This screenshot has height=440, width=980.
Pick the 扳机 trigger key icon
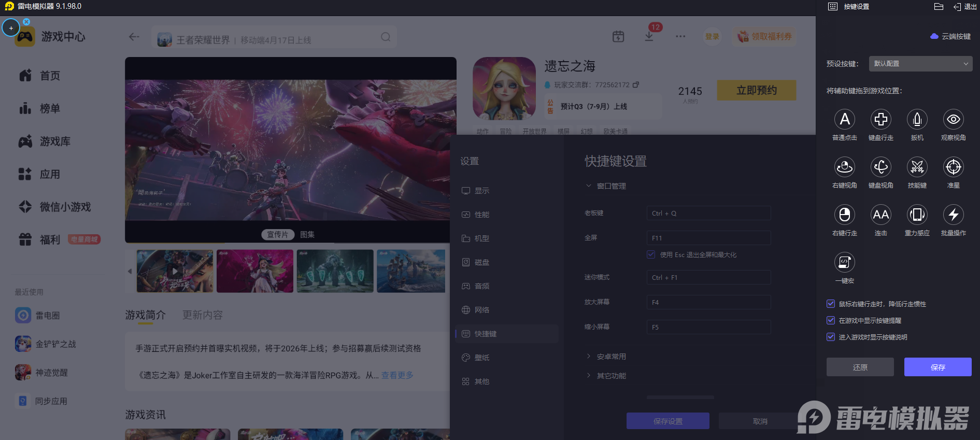[x=917, y=120]
